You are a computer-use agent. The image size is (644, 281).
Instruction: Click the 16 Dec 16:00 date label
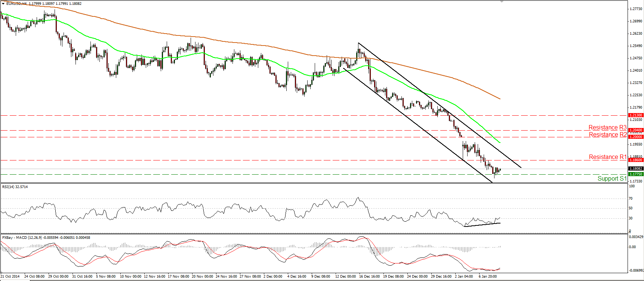click(x=370, y=277)
